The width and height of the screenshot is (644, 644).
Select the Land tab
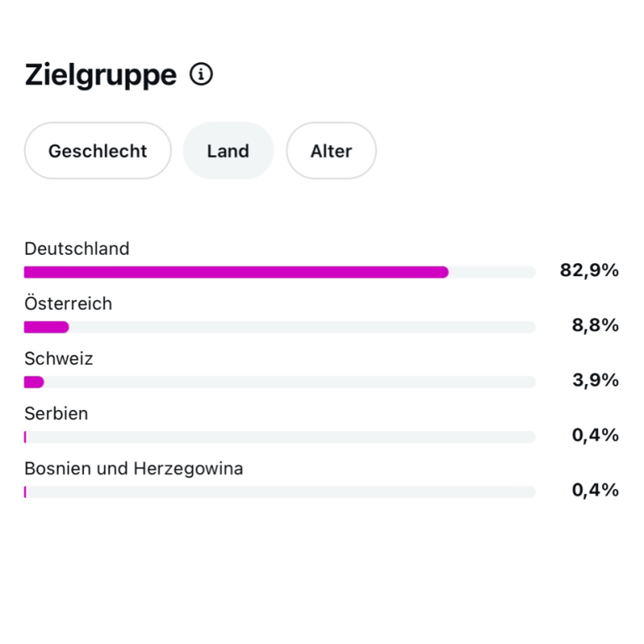pos(228,151)
